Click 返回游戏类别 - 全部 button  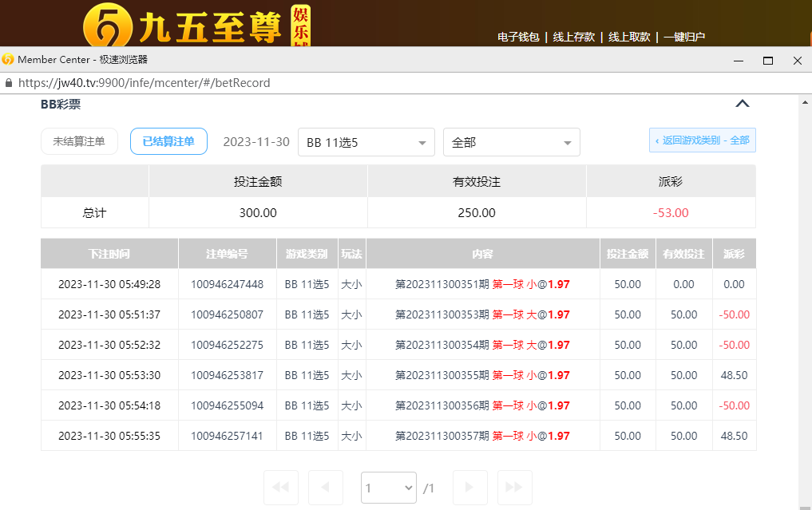(702, 140)
